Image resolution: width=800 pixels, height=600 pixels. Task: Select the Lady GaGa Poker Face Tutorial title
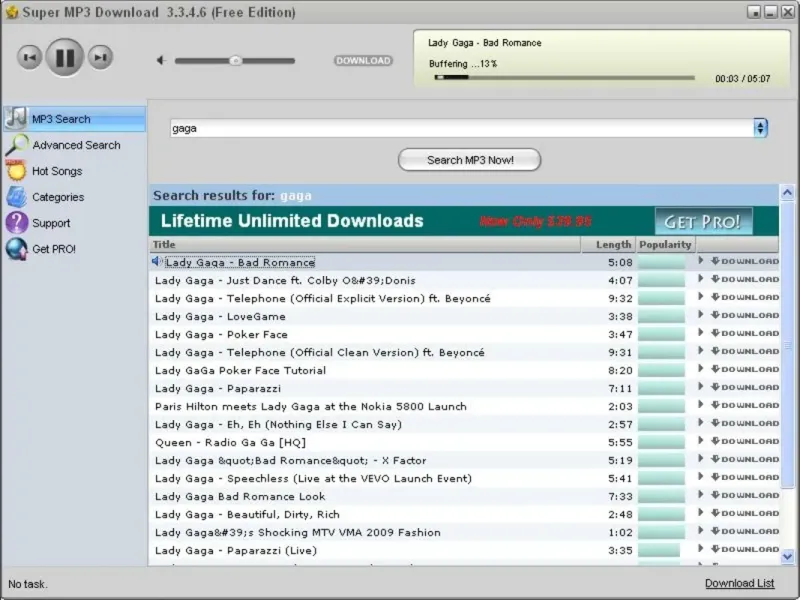tap(240, 370)
